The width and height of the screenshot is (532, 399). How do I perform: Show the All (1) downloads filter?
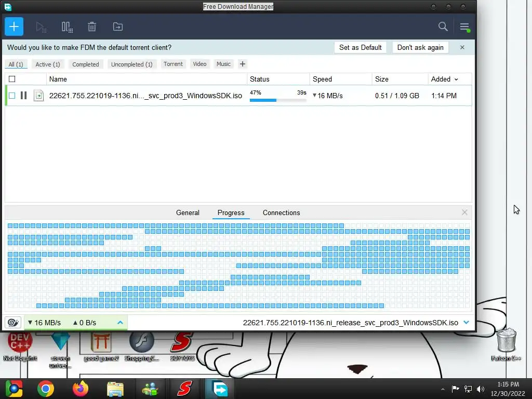(16, 64)
